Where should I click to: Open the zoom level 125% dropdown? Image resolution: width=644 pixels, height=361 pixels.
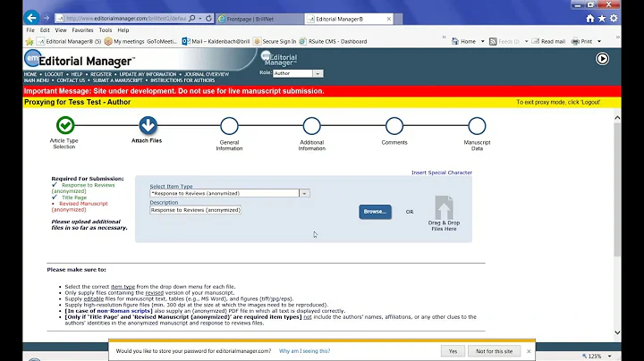(x=609, y=356)
